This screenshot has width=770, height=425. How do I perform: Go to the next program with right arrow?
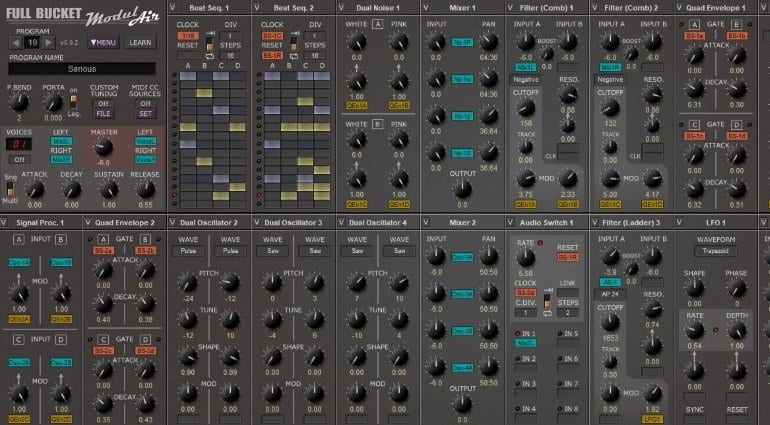(x=49, y=43)
